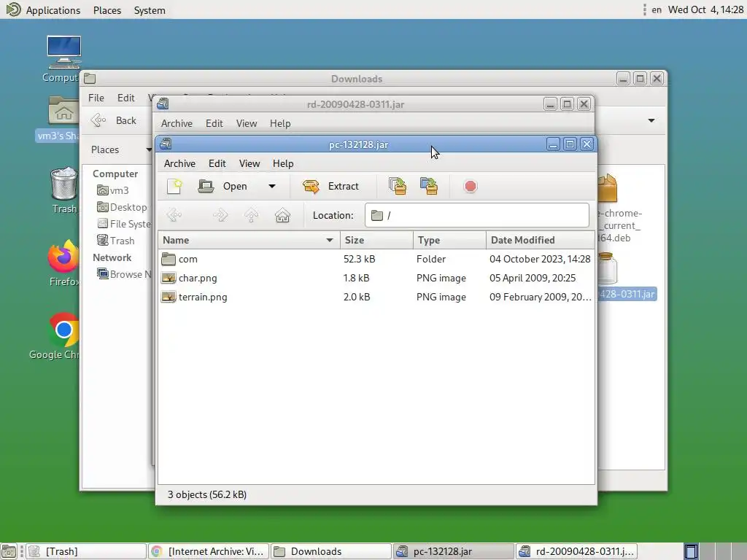
Task: Click the Open archive toolbar button
Action: point(222,186)
